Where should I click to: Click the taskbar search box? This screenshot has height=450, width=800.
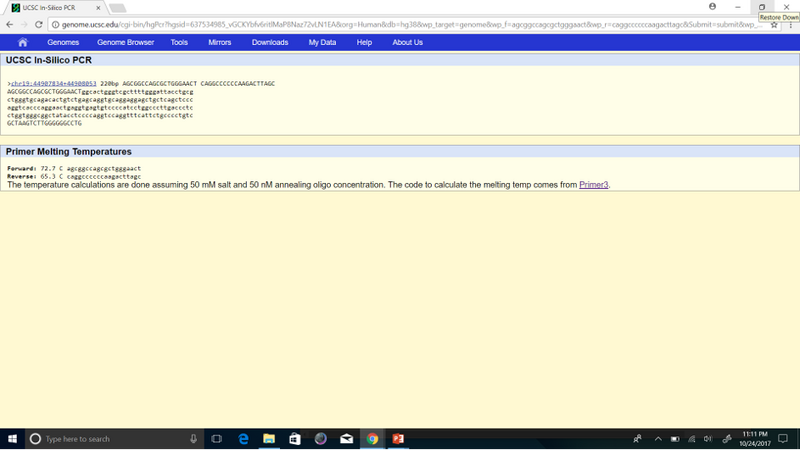click(x=110, y=438)
